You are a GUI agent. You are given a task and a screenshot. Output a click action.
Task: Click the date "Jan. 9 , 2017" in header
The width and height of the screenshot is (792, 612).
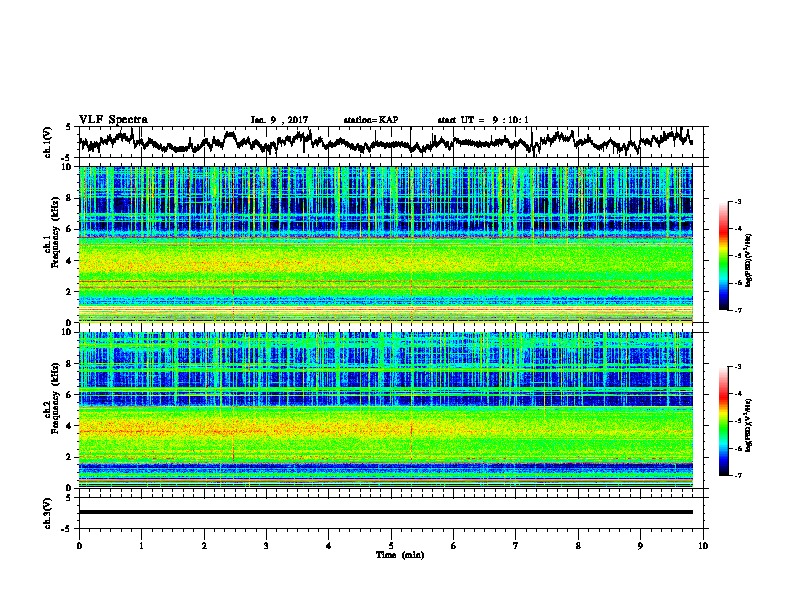(279, 120)
